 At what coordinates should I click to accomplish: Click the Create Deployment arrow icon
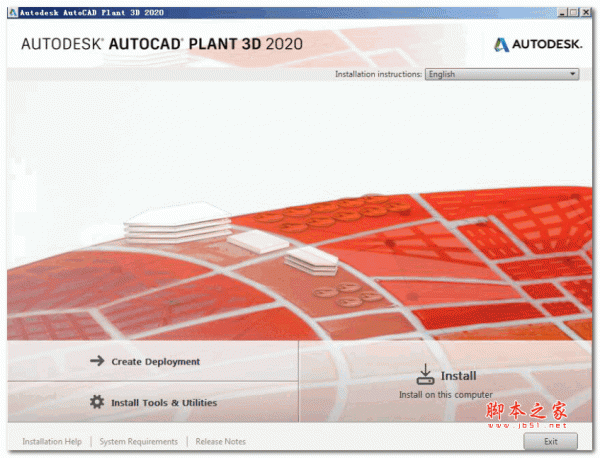[97, 361]
